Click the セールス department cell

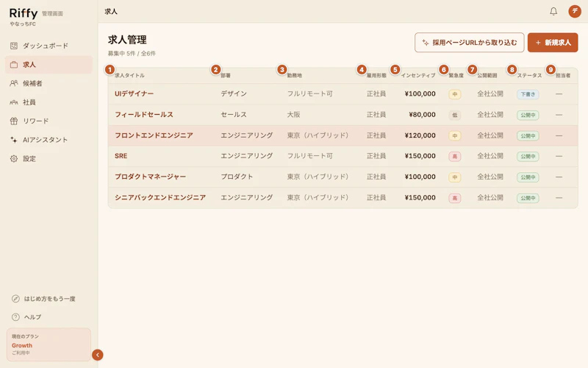click(234, 115)
